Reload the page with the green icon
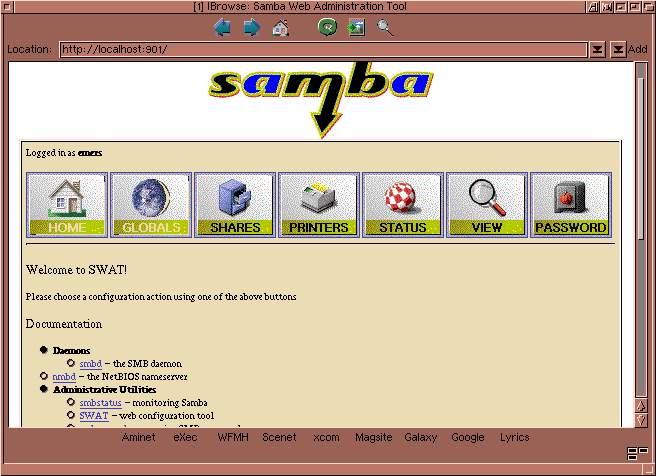This screenshot has height=476, width=656. [328, 27]
